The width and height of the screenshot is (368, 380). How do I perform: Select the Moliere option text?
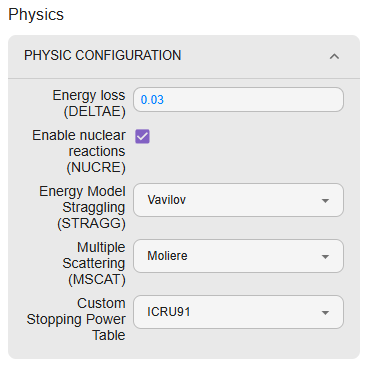(167, 256)
